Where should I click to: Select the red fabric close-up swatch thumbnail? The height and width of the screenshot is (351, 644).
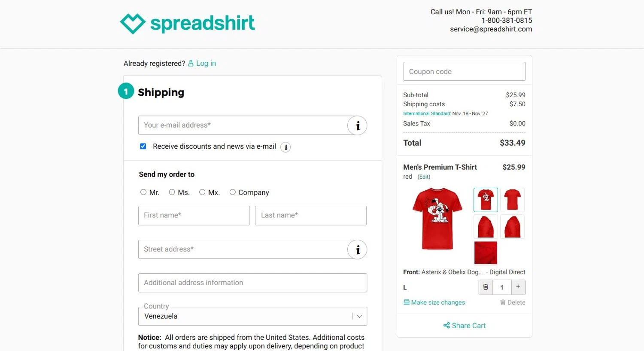(x=486, y=253)
